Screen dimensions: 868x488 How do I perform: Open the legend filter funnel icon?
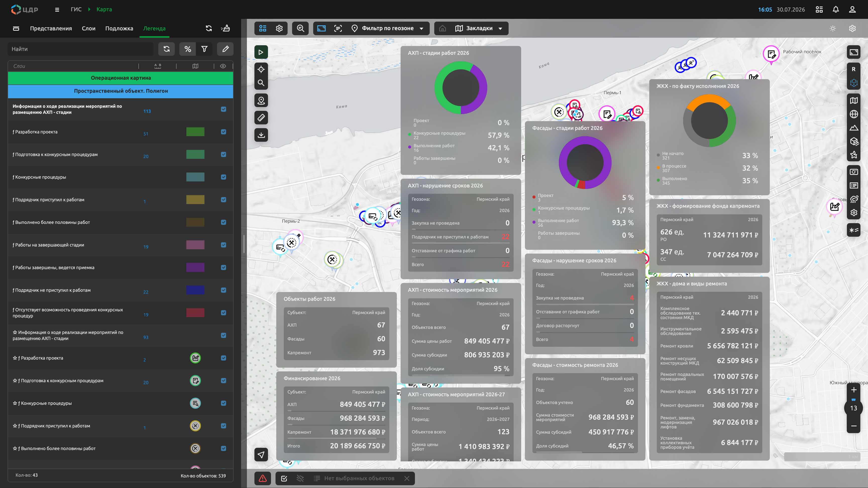pos(204,49)
